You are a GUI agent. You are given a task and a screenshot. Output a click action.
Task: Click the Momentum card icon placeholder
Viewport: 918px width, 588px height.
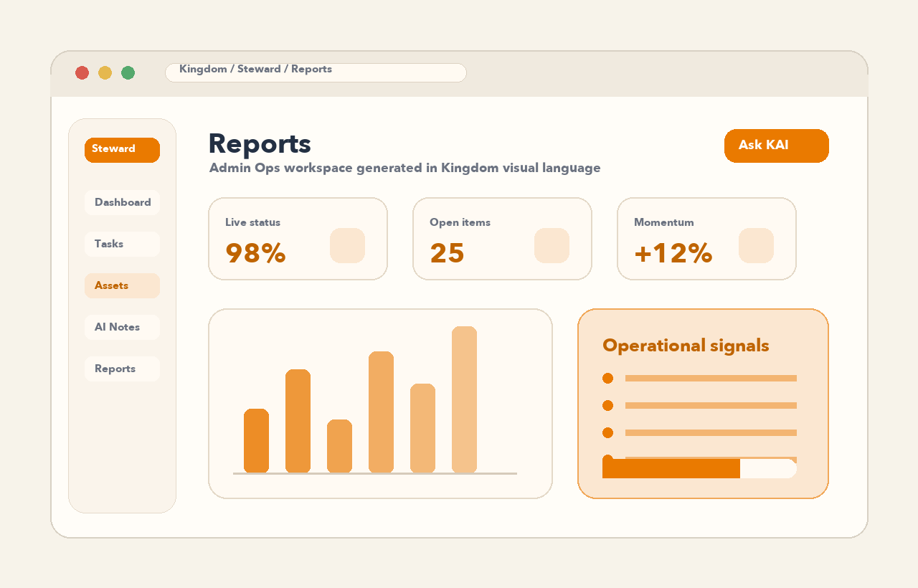coord(756,245)
